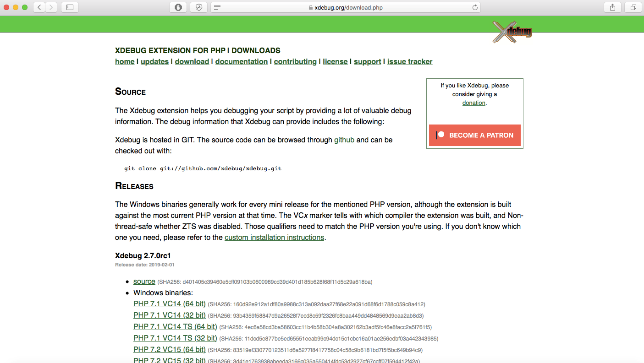The image size is (644, 363).
Task: Open the support navigation link
Action: [x=368, y=62]
